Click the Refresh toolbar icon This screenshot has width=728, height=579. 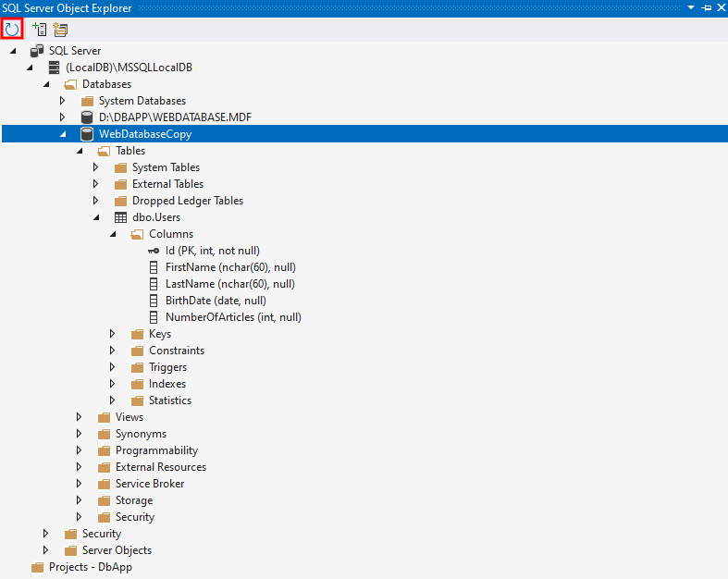tap(12, 30)
